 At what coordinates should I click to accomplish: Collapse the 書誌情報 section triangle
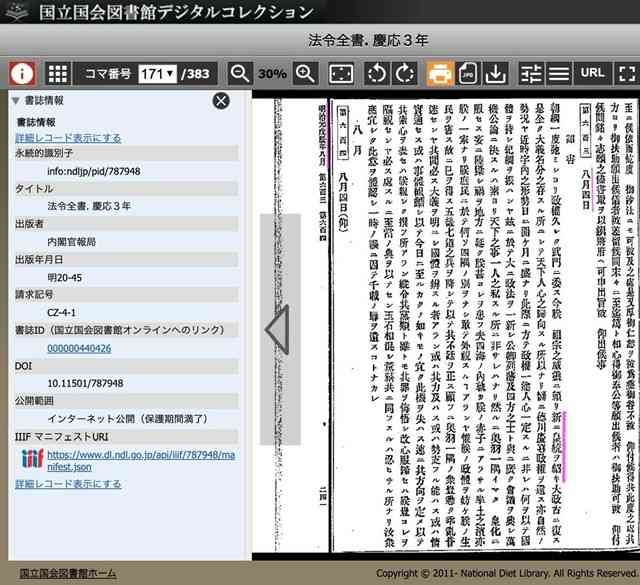tap(16, 100)
